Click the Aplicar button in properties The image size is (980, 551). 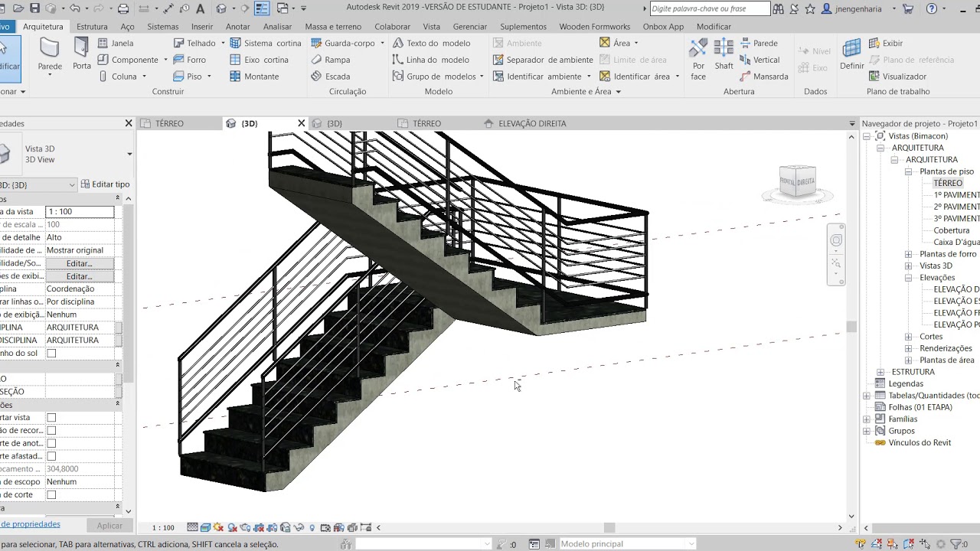click(x=109, y=526)
